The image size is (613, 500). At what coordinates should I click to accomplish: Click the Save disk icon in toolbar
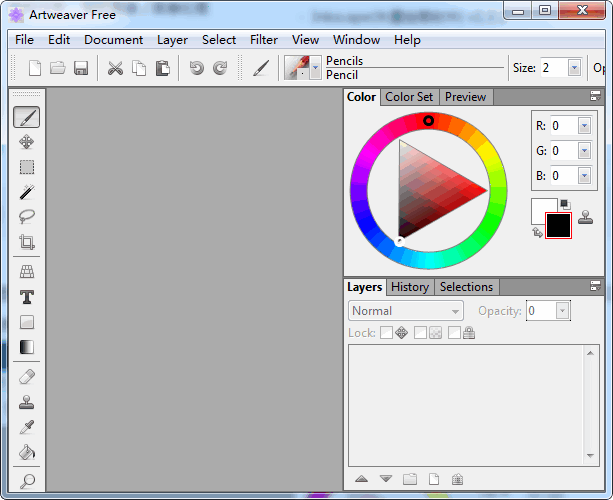click(x=81, y=68)
